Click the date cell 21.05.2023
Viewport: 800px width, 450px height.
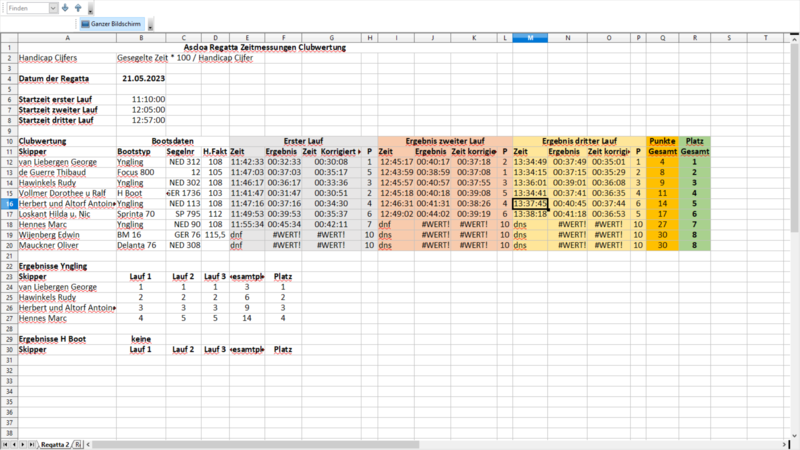[141, 79]
